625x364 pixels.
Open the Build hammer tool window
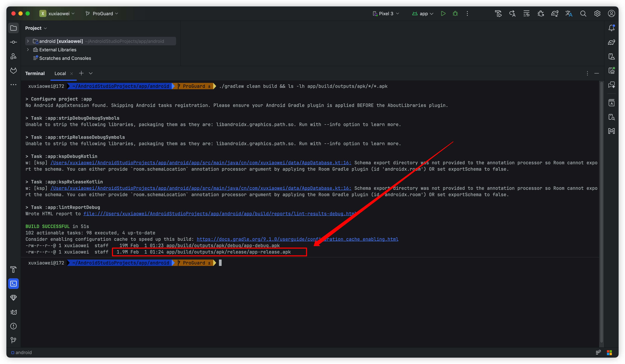point(13,269)
